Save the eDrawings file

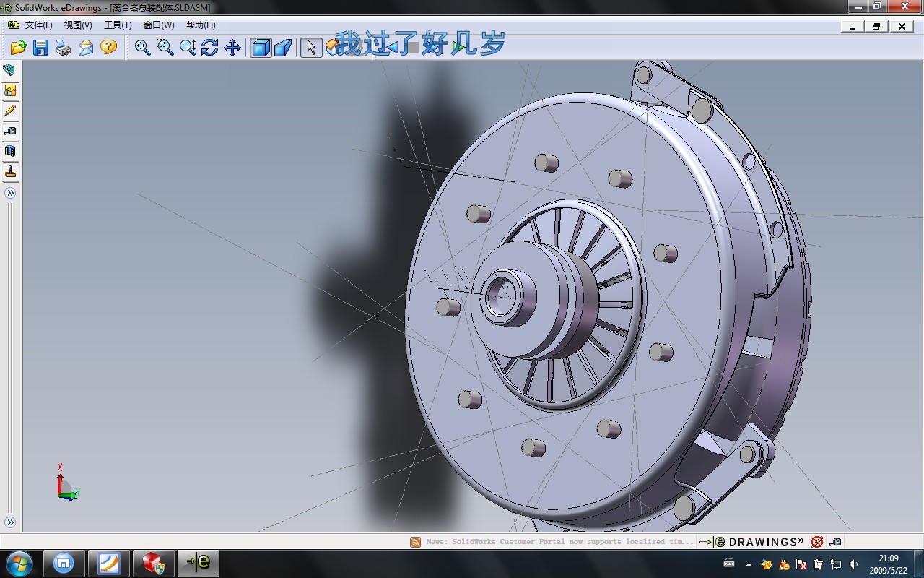41,48
